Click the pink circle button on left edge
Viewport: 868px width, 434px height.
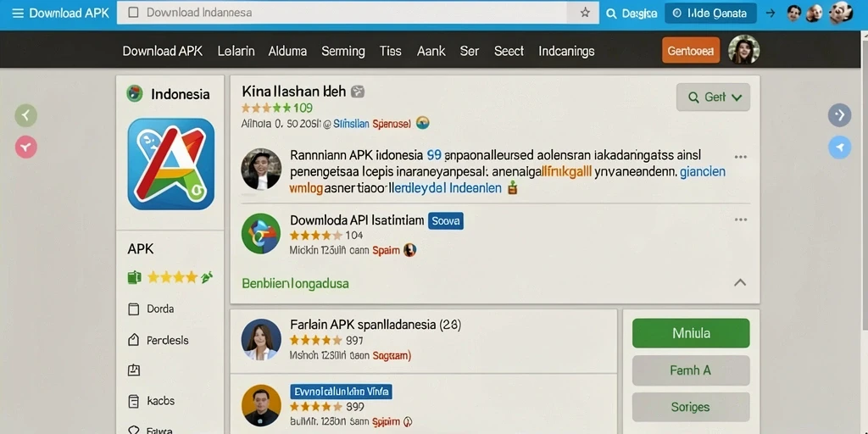click(25, 147)
